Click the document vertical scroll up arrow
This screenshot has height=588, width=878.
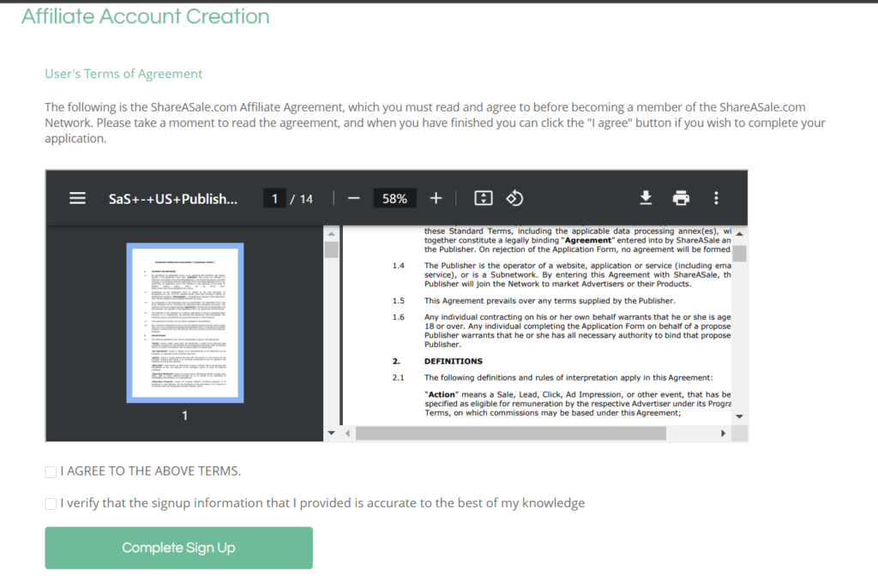pos(740,233)
